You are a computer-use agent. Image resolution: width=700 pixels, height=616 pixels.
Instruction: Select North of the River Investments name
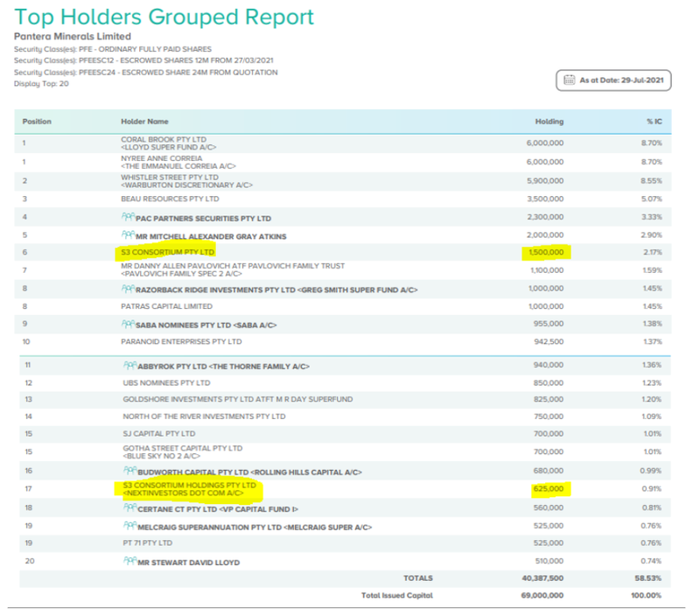pos(204,416)
